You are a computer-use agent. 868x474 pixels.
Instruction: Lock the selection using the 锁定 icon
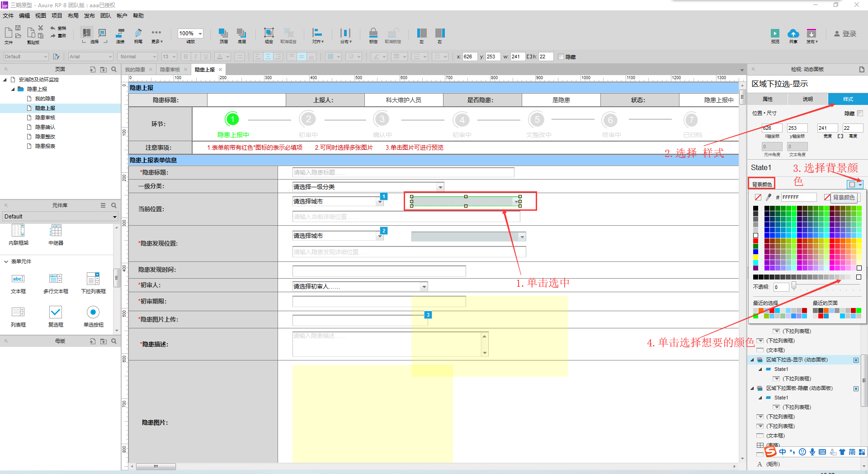(x=373, y=34)
